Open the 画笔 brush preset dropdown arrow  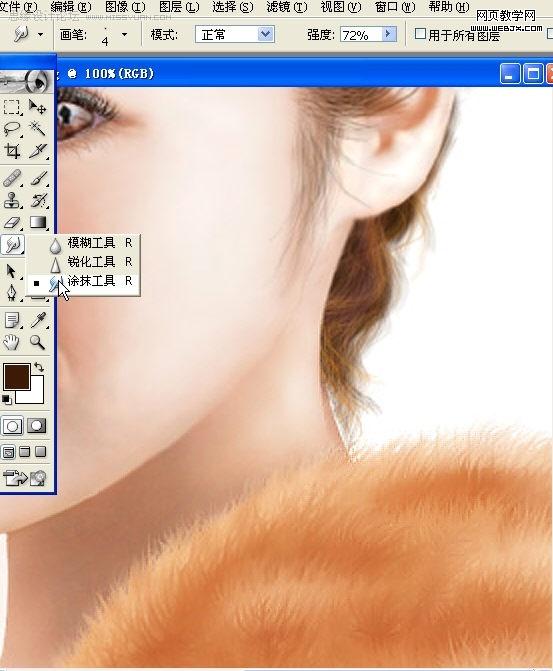coord(125,34)
